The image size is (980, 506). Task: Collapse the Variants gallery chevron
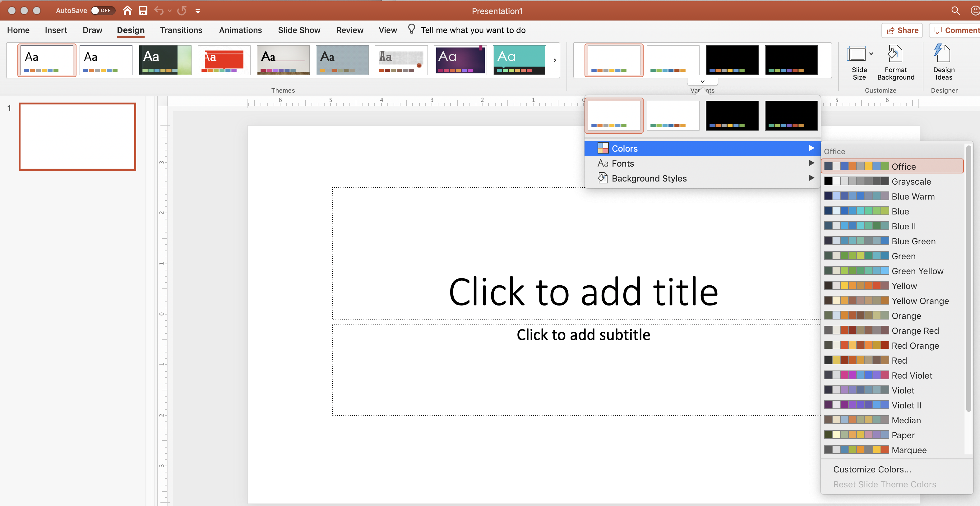click(702, 81)
